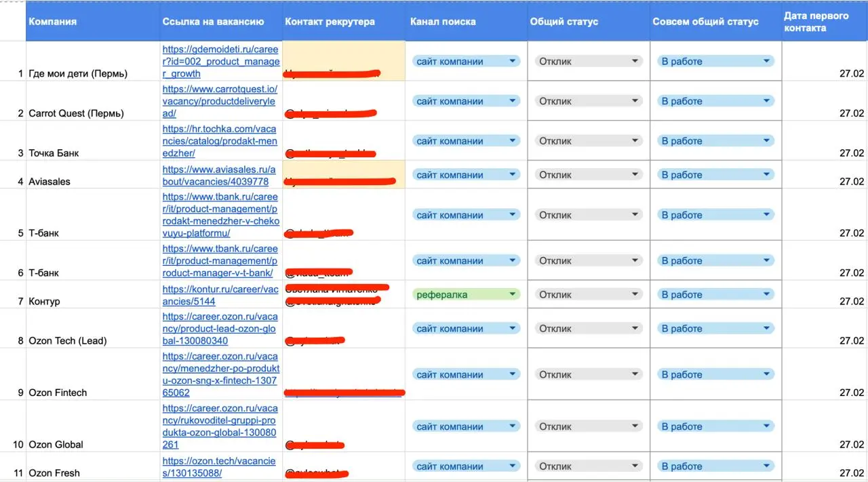Open 'Отклик' status dropdown for Ozon Fintech
The height and width of the screenshot is (482, 868).
[x=588, y=374]
